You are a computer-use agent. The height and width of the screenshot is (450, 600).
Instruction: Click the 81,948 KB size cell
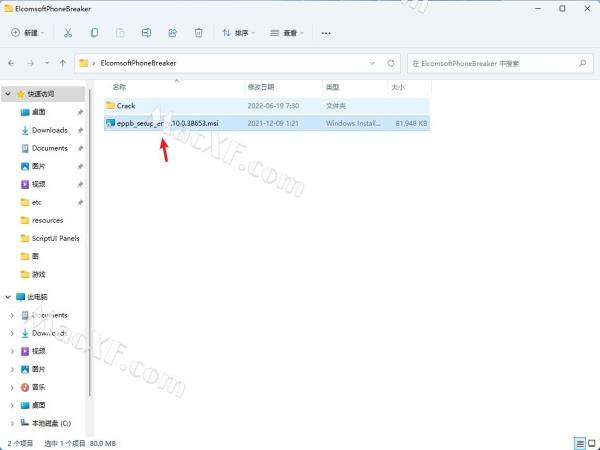411,123
